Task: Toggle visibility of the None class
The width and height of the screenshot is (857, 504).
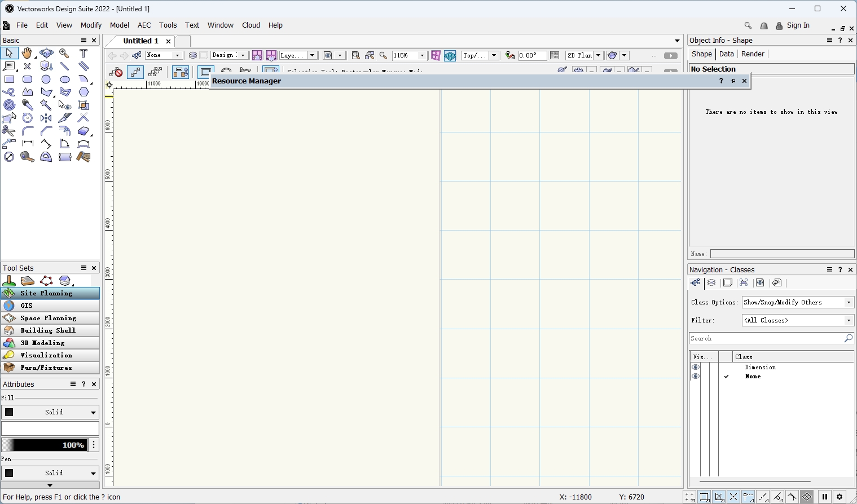Action: tap(695, 377)
